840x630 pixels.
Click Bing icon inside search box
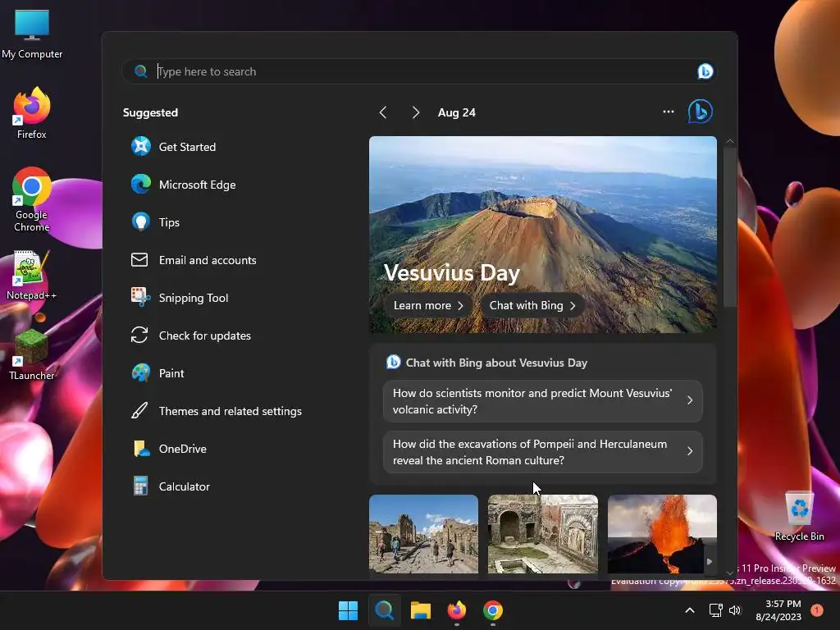[x=705, y=71]
